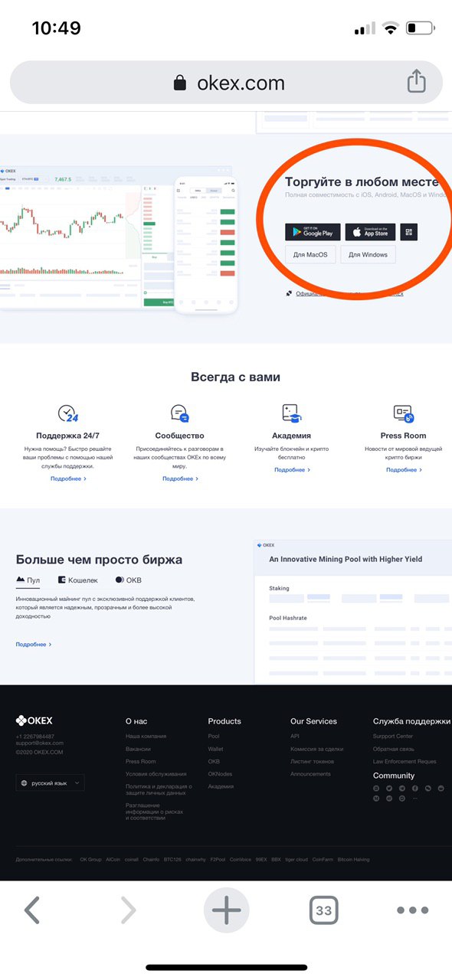452x980 pixels.
Task: Click the Для MacOS button
Action: (x=310, y=255)
